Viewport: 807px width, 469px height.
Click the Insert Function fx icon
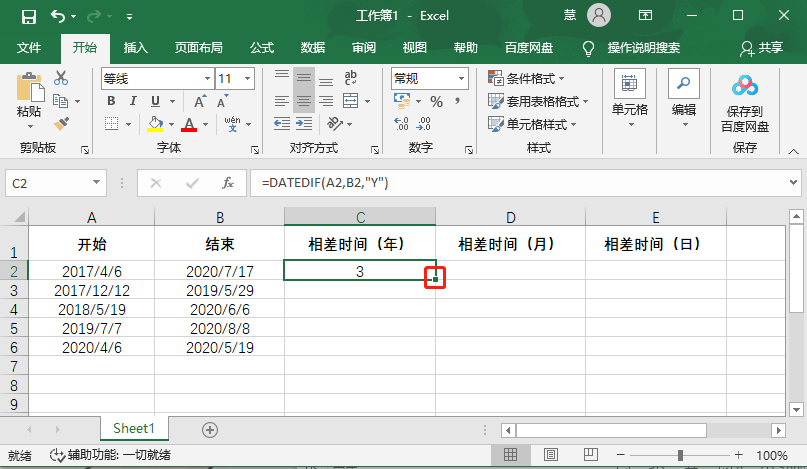click(x=228, y=183)
